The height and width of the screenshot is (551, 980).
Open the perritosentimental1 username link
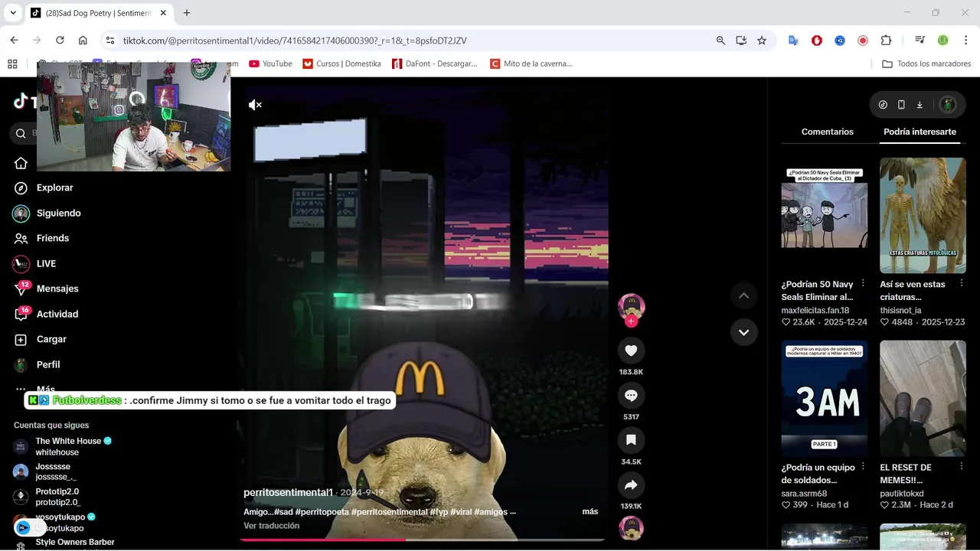tap(288, 492)
